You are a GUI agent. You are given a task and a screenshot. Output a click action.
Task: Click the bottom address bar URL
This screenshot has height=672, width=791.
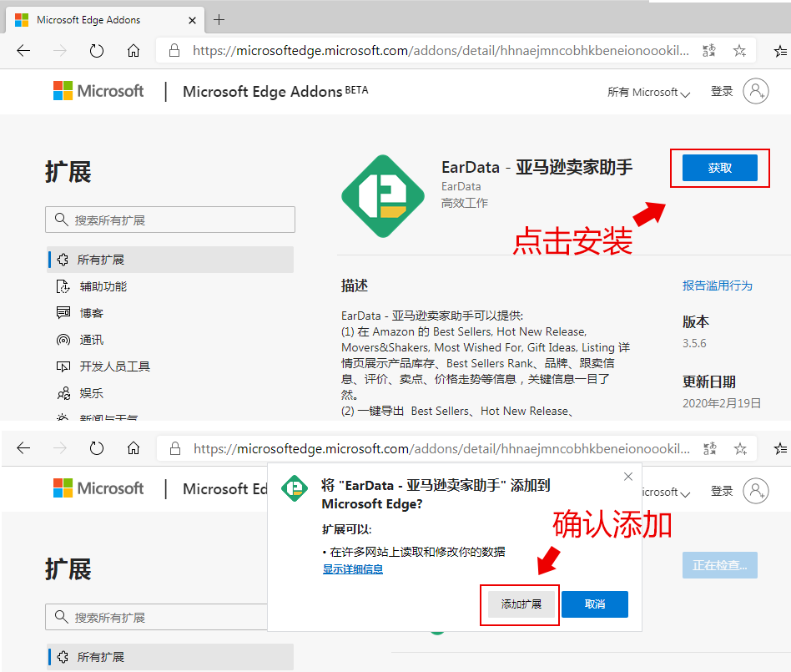(441, 448)
